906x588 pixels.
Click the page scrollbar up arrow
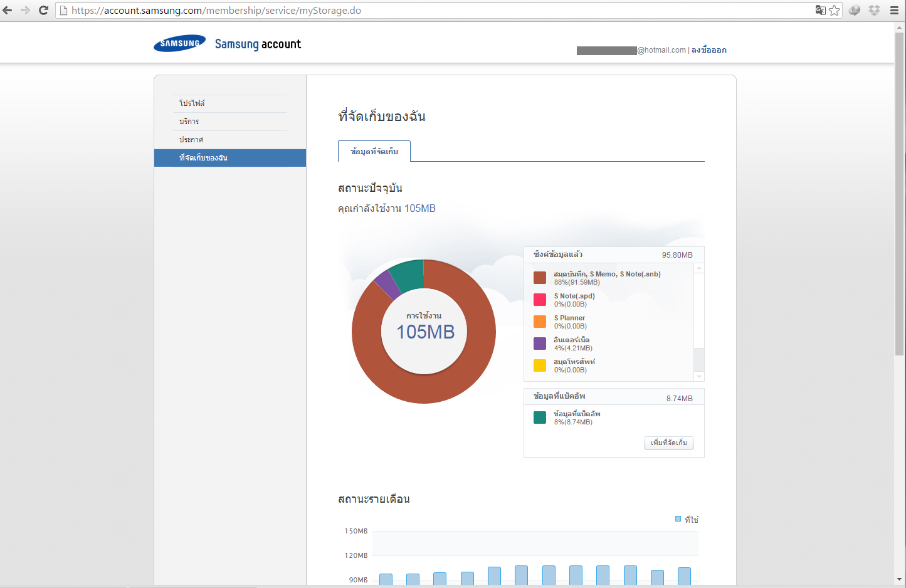900,28
